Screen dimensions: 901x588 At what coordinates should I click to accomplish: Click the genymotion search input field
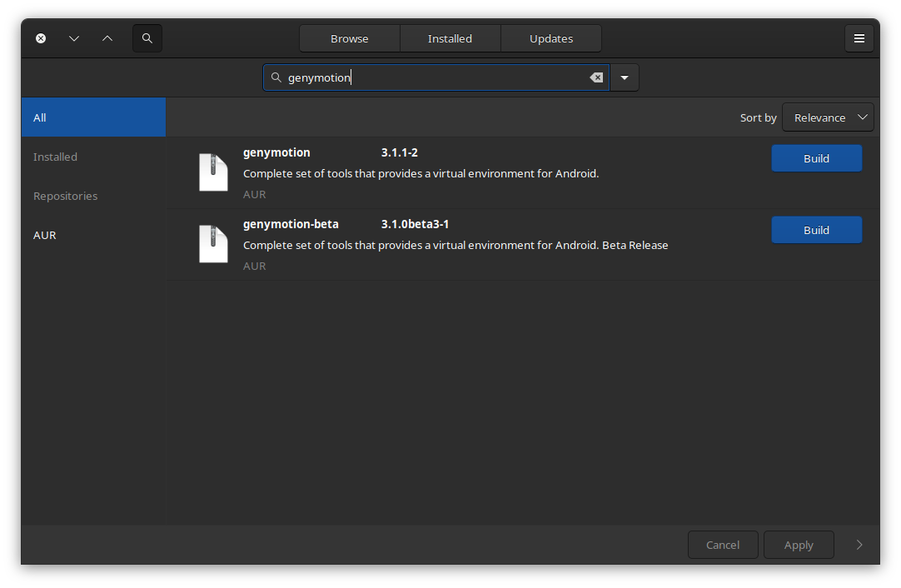pyautogui.click(x=436, y=77)
